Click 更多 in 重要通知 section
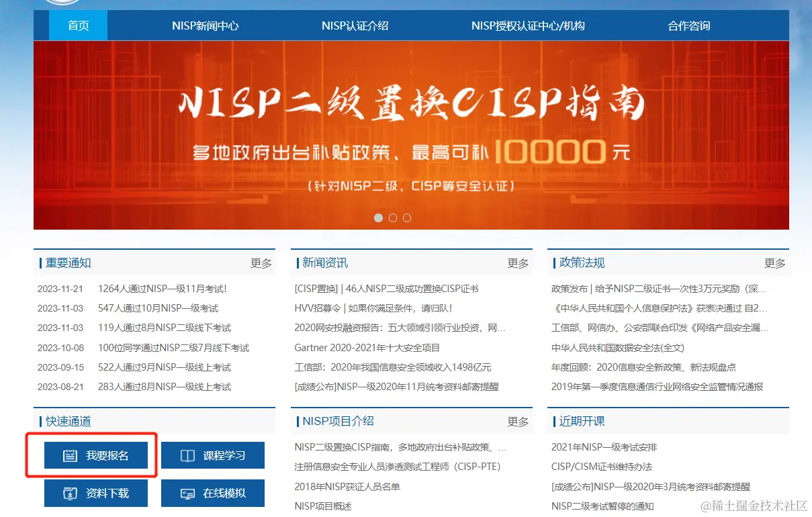 (x=261, y=263)
